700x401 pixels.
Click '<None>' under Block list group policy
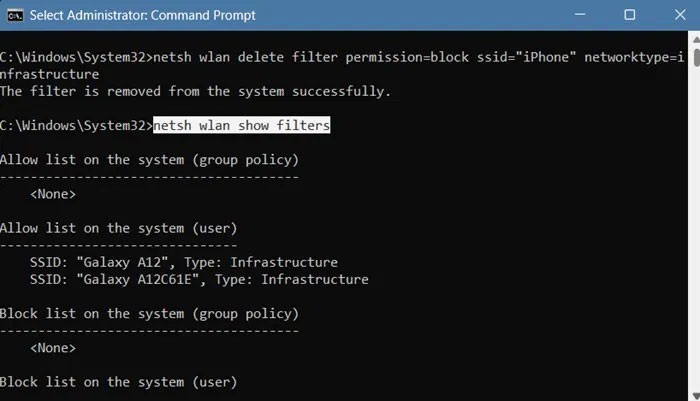click(53, 348)
